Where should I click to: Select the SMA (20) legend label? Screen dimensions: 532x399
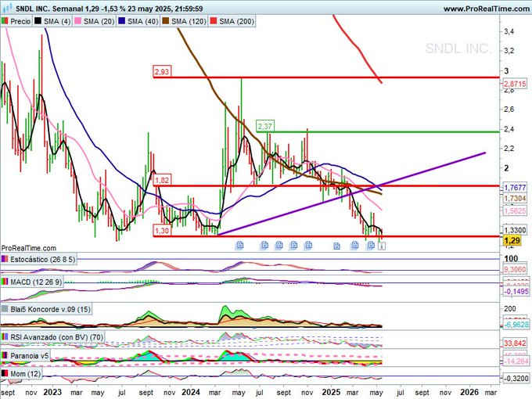coord(99,21)
